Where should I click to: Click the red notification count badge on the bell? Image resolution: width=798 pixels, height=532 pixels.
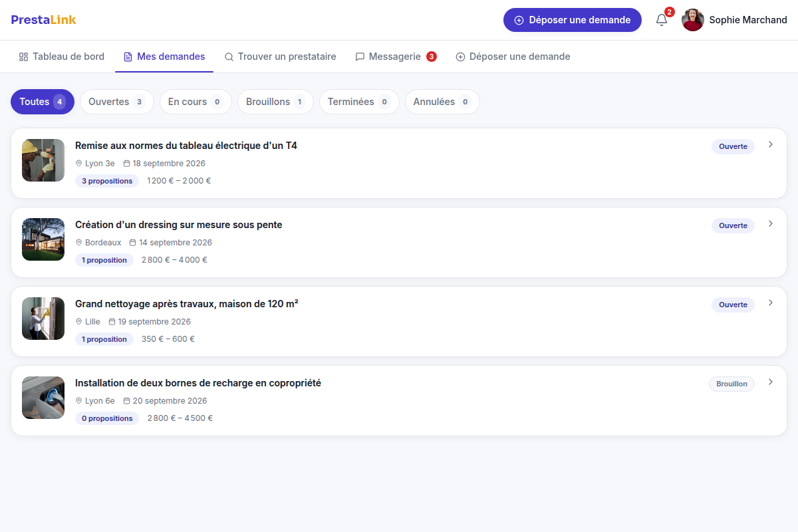pos(669,12)
